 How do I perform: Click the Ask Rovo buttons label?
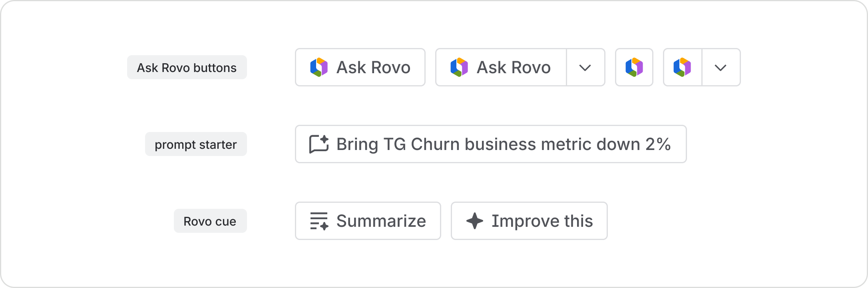pos(187,67)
